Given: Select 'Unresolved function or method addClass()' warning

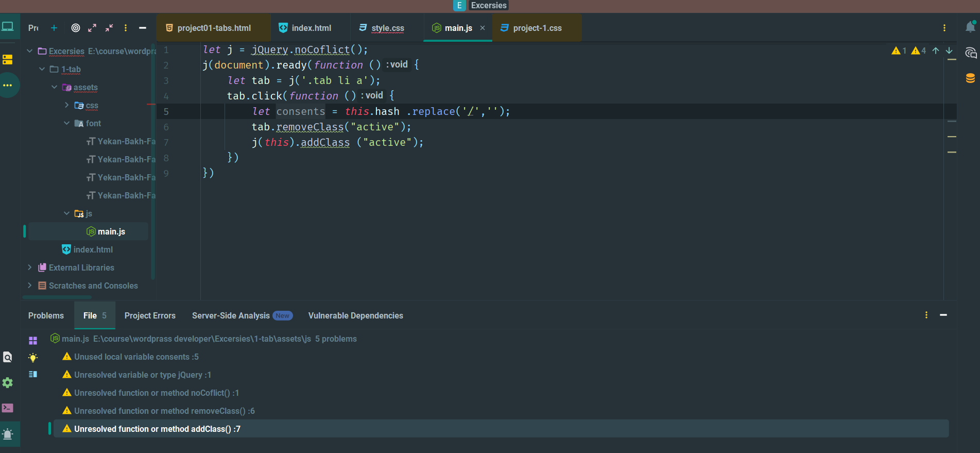Looking at the screenshot, I should 501,429.
